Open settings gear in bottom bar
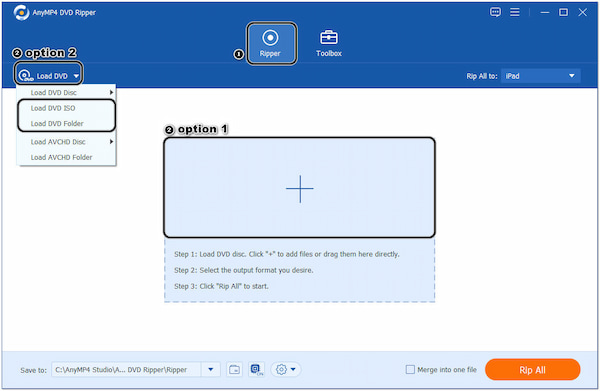 click(281, 370)
